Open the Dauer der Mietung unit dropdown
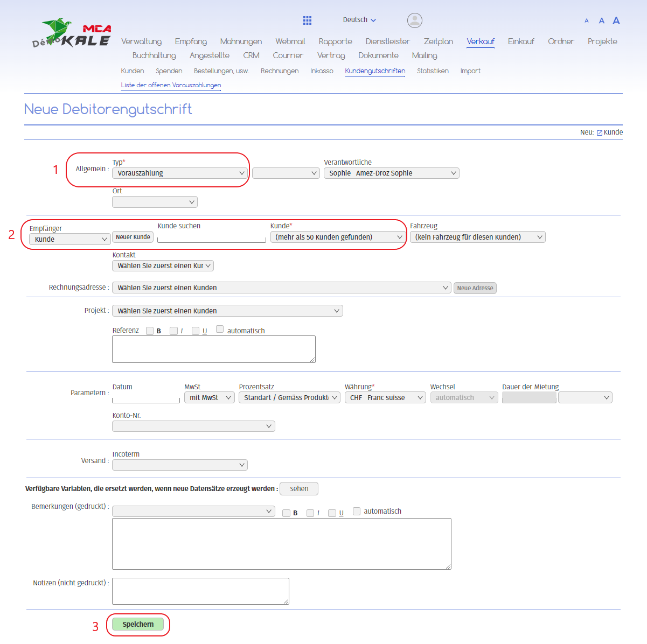 [x=586, y=397]
